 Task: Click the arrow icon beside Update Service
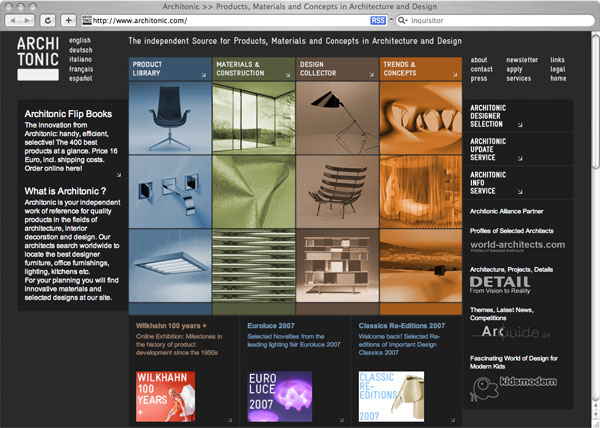pyautogui.click(x=520, y=158)
